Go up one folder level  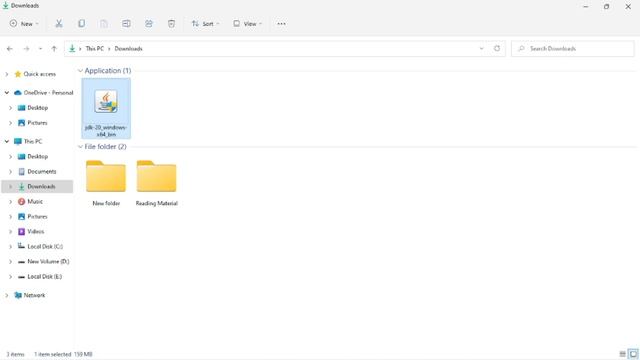point(54,49)
